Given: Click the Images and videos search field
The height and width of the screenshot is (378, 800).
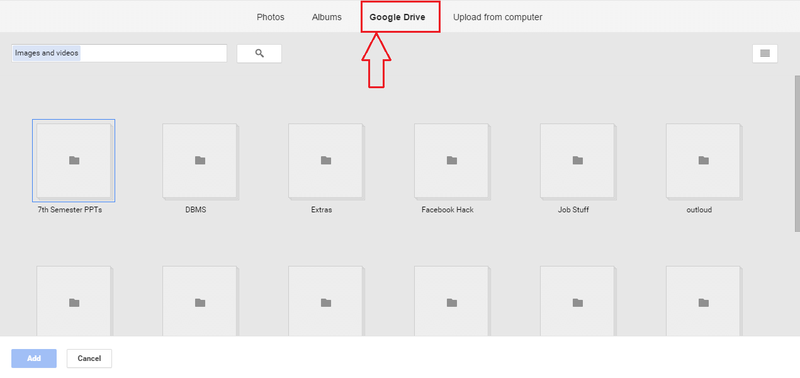Looking at the screenshot, I should pos(119,54).
